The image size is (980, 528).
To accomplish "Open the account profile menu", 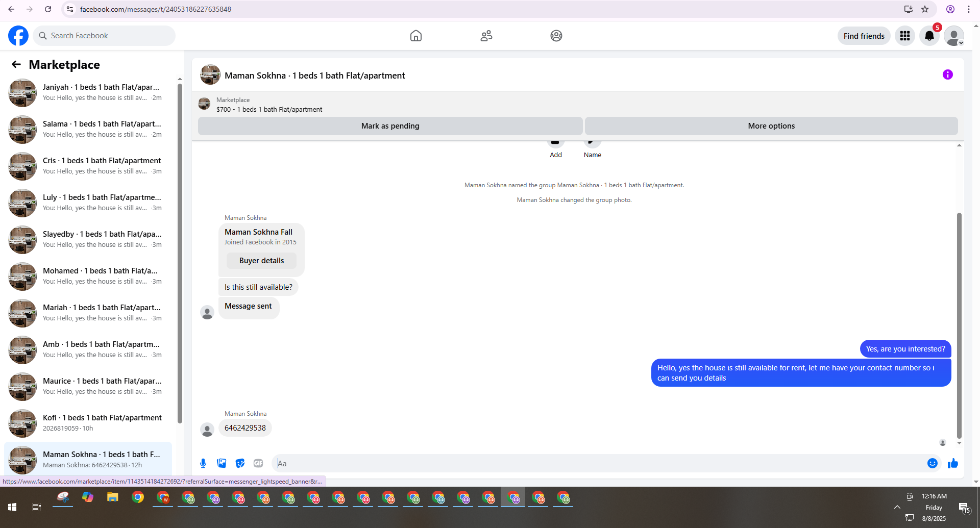I will [x=954, y=36].
